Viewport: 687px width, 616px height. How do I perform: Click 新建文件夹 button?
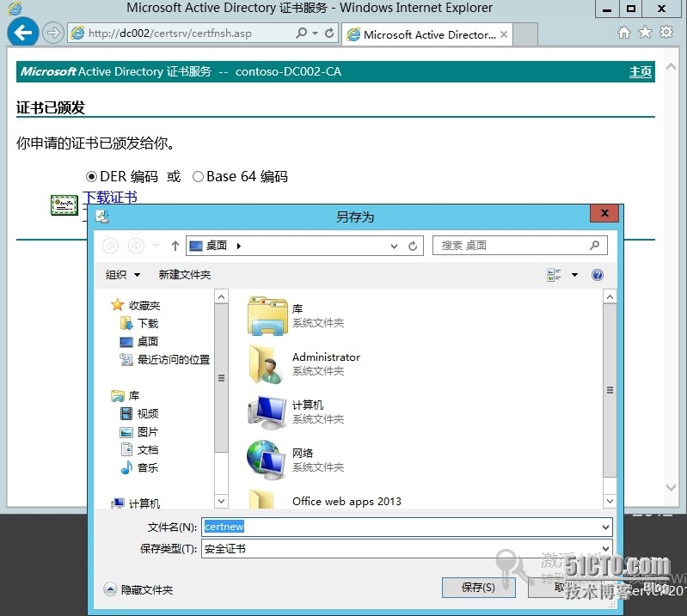coord(185,275)
